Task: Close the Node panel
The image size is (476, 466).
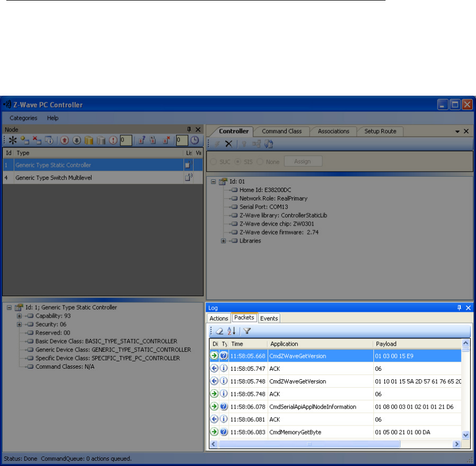Action: pyautogui.click(x=198, y=129)
